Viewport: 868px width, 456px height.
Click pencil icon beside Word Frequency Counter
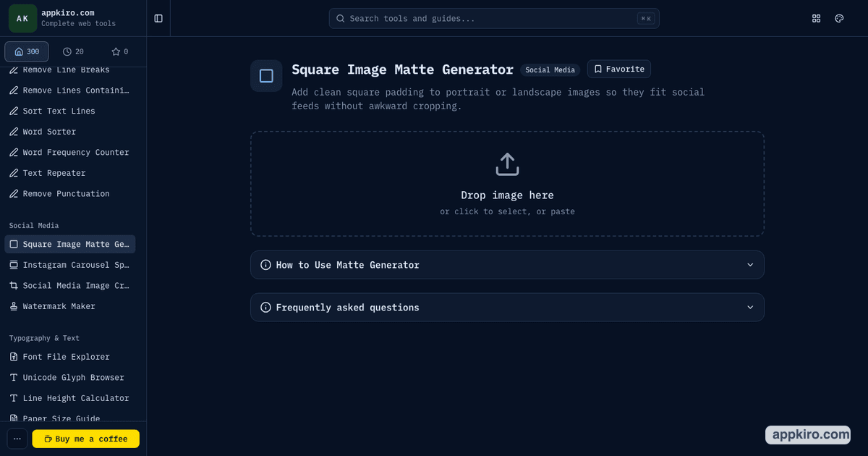tap(14, 152)
